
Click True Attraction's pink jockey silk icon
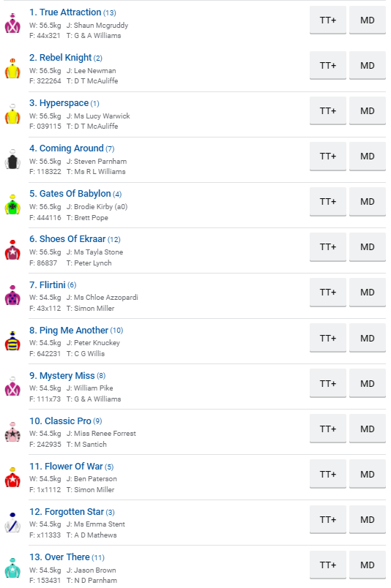[x=12, y=23]
